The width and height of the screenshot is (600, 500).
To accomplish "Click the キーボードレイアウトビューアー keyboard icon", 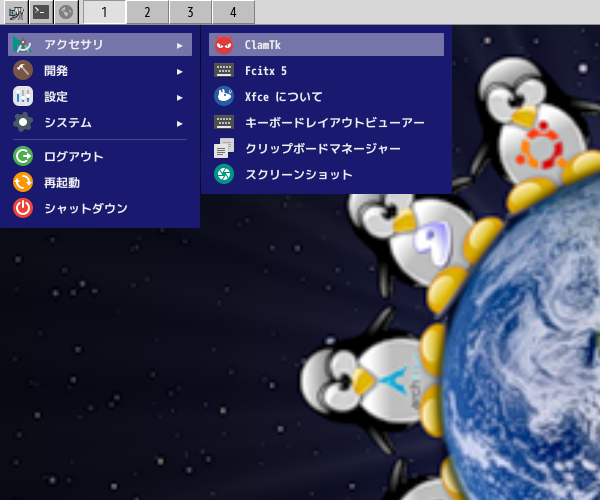I will [224, 122].
